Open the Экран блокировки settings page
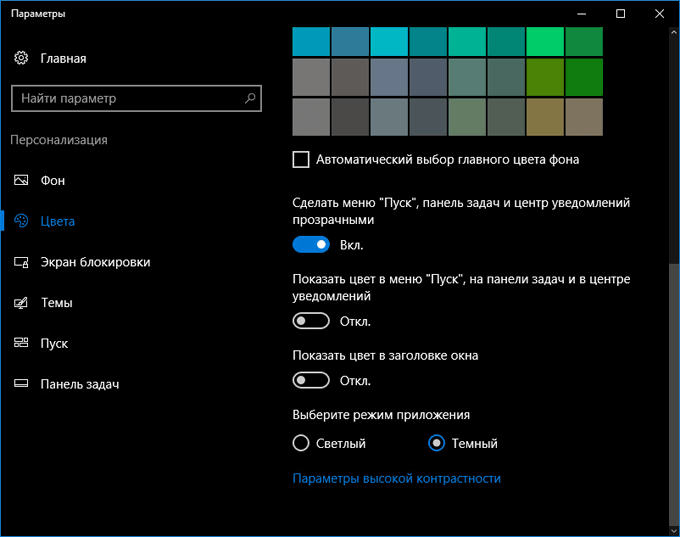Image resolution: width=680 pixels, height=537 pixels. [95, 262]
